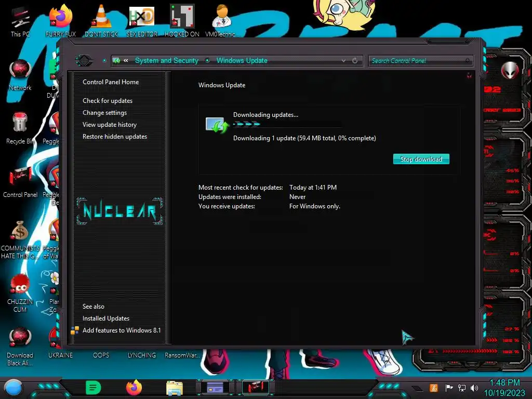The width and height of the screenshot is (532, 399).
Task: Open the DONT STICK VLC cone shortcut
Action: tap(101, 22)
